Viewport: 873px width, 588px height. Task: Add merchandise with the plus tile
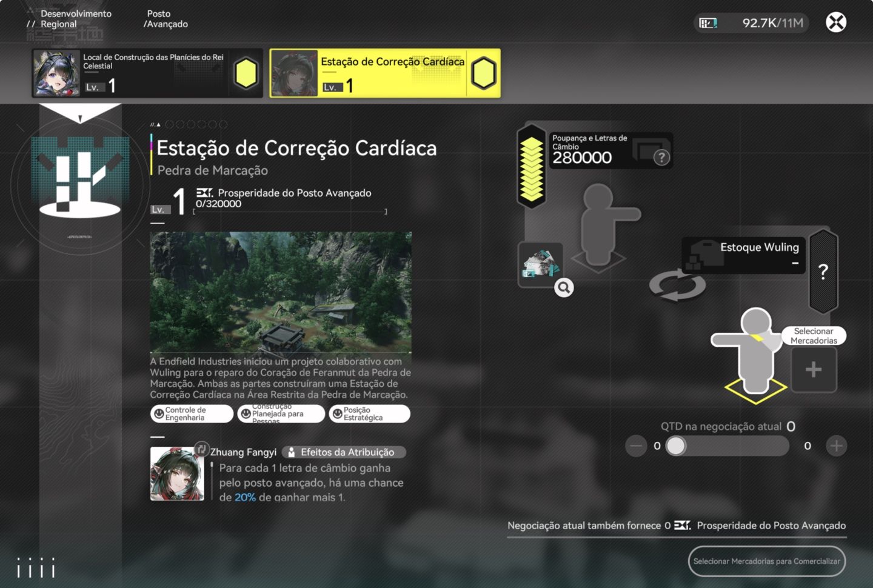point(814,370)
